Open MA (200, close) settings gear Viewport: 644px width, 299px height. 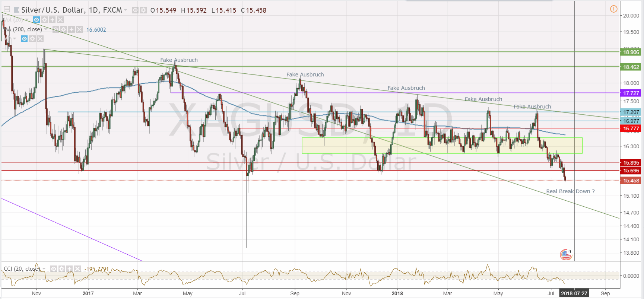[x=63, y=29]
